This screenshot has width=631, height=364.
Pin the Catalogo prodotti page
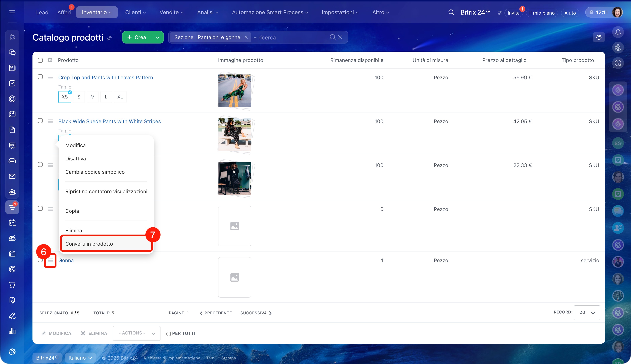(109, 38)
